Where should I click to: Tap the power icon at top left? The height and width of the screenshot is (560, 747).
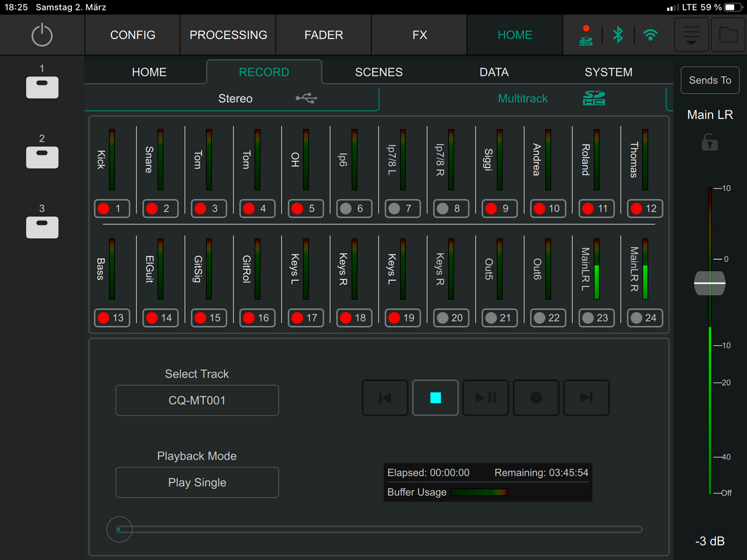tap(42, 35)
